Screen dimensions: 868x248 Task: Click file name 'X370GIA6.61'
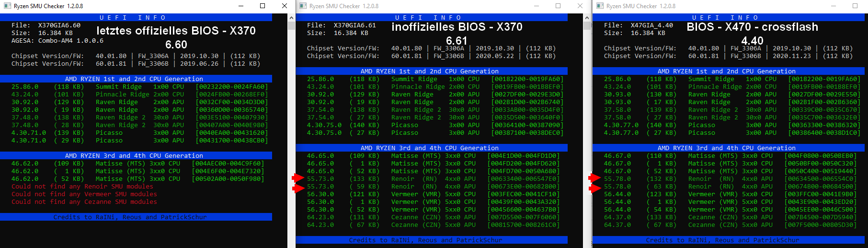click(x=355, y=25)
